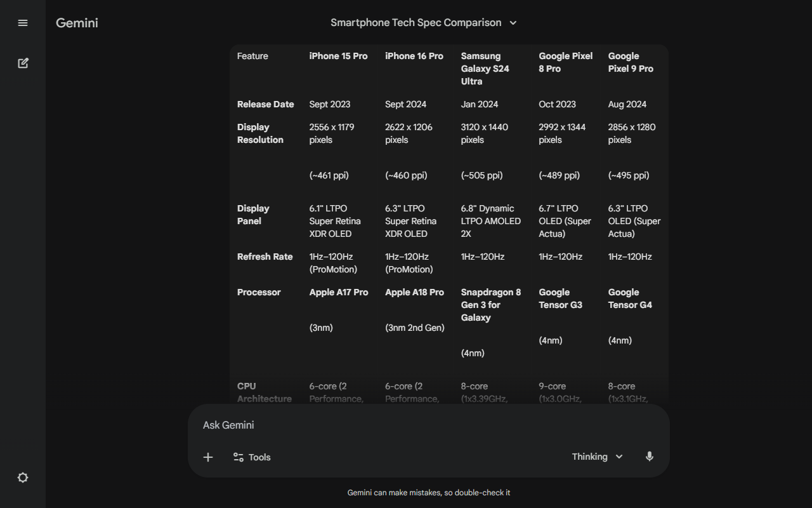Start a new chat with the pencil icon
The image size is (812, 508).
[23, 63]
